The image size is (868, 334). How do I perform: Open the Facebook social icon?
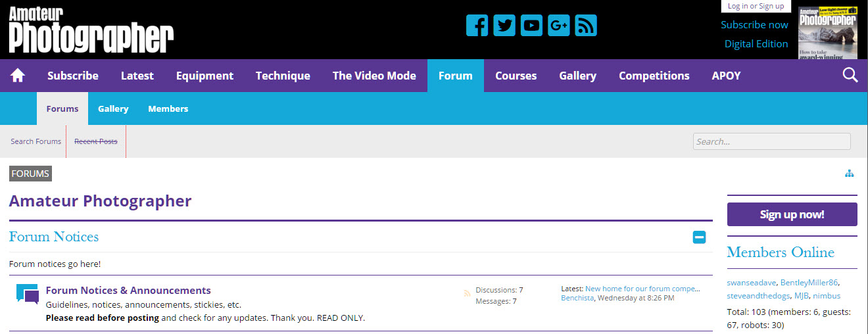click(477, 25)
